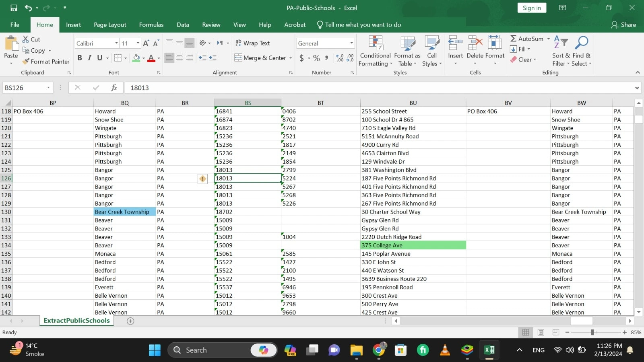Click the Paste clipboard icon
This screenshot has height=362, width=644.
point(11,44)
